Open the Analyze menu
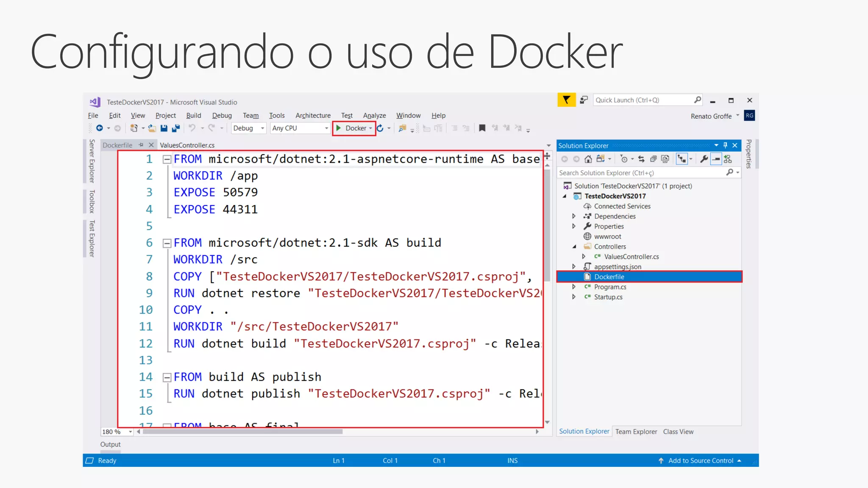This screenshot has height=488, width=868. 374,115
